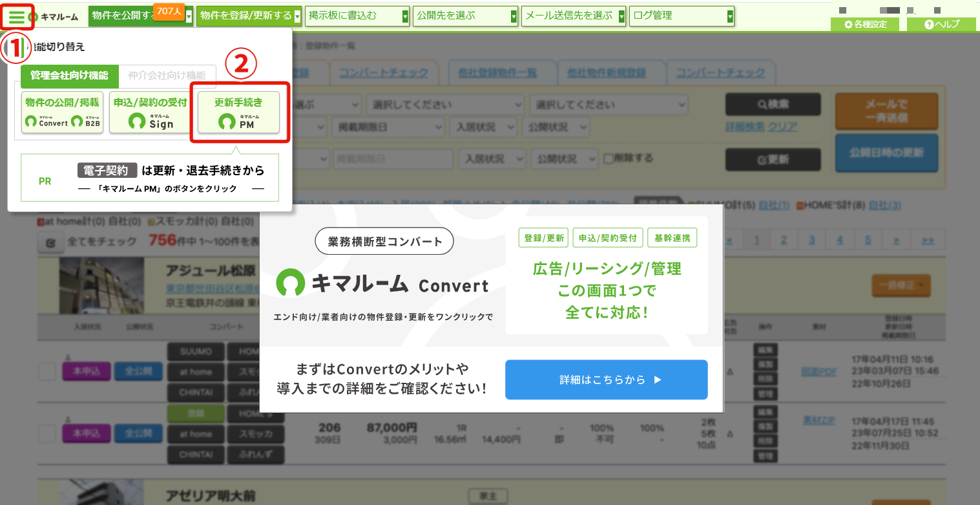Image resolution: width=980 pixels, height=505 pixels.
Task: Click the blue 詳細はこちらから button
Action: click(x=606, y=380)
